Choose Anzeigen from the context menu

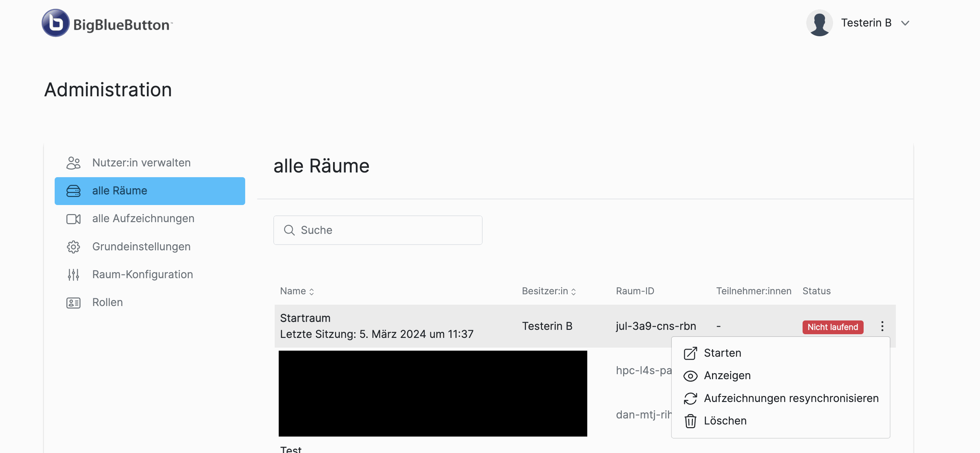click(727, 376)
